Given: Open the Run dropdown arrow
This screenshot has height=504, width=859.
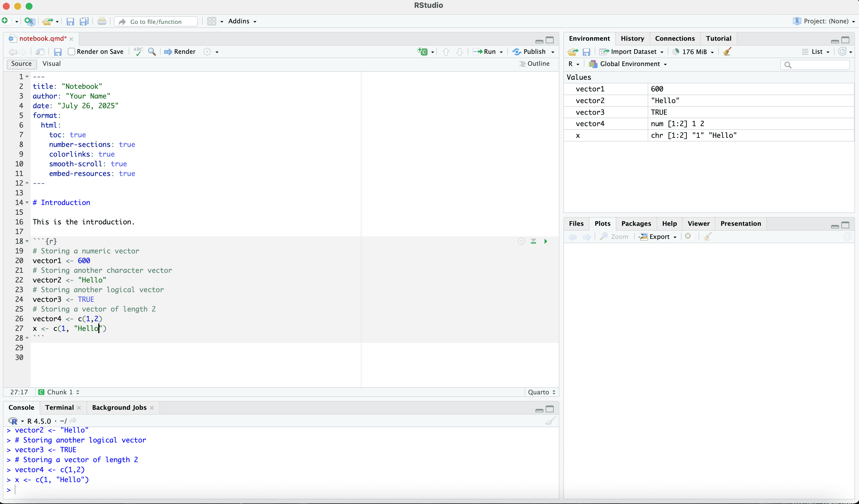Looking at the screenshot, I should 501,52.
